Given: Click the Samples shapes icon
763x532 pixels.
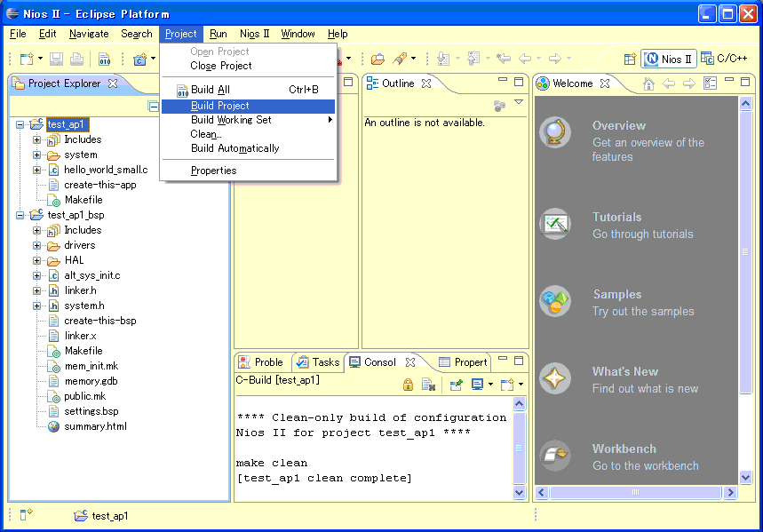Looking at the screenshot, I should [555, 301].
